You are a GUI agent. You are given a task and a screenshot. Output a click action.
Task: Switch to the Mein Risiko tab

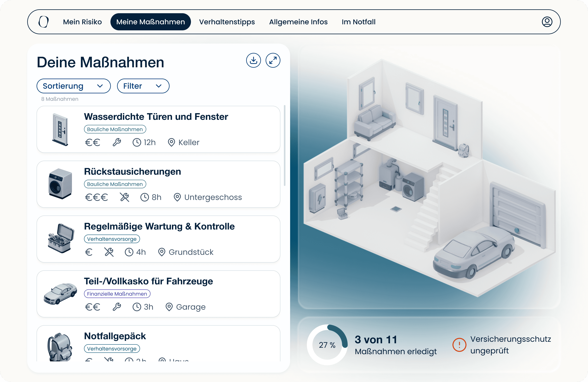[82, 22]
